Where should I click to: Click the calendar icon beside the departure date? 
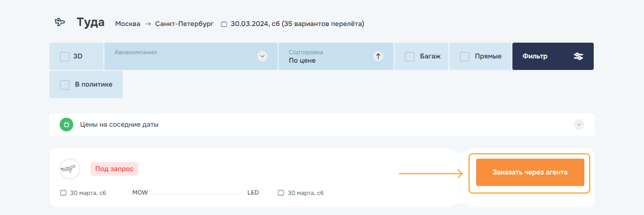(63, 193)
